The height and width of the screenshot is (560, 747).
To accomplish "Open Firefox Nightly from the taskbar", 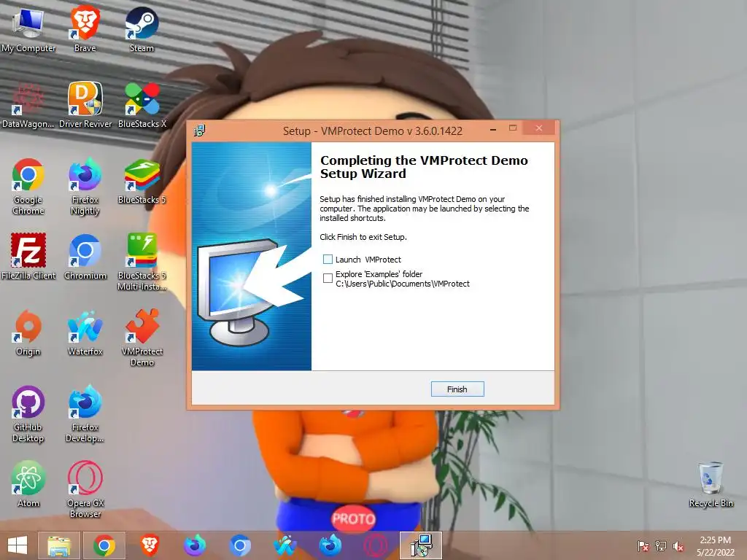I will pos(195,545).
